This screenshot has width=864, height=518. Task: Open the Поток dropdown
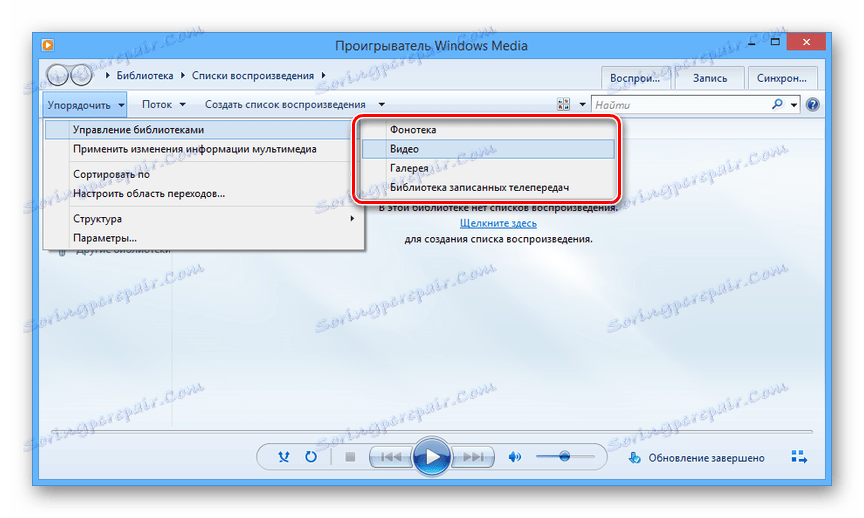click(164, 104)
